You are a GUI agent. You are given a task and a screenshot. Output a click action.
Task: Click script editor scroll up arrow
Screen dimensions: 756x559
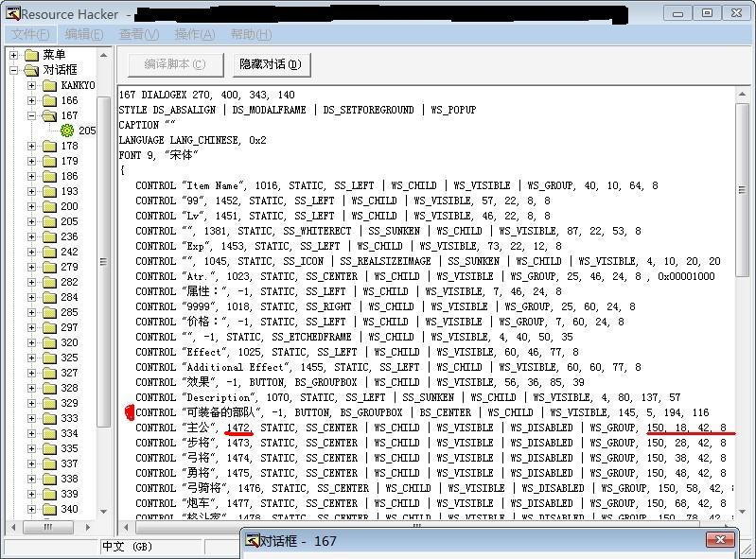coord(742,95)
